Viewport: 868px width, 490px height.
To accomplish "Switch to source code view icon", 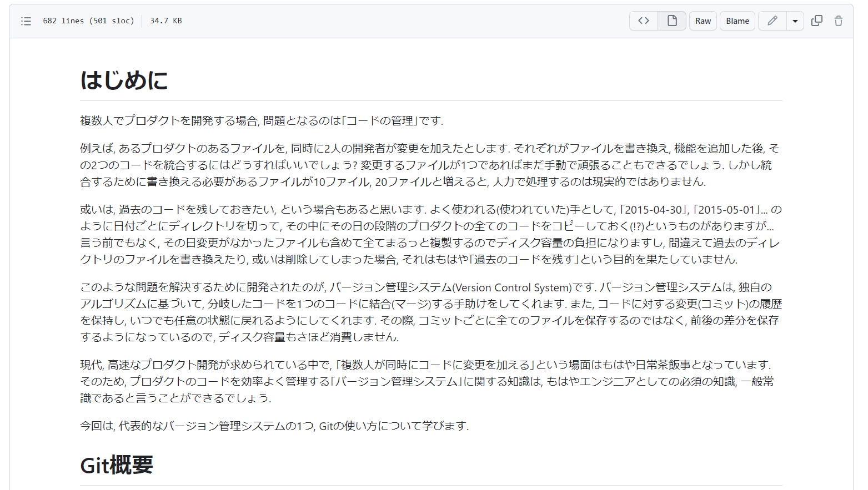I will click(644, 21).
